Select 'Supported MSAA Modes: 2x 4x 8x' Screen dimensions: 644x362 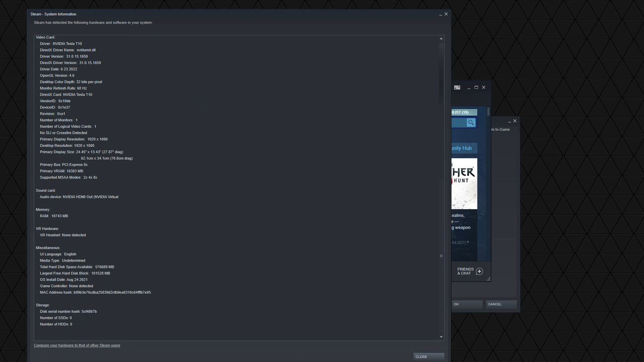(69, 177)
